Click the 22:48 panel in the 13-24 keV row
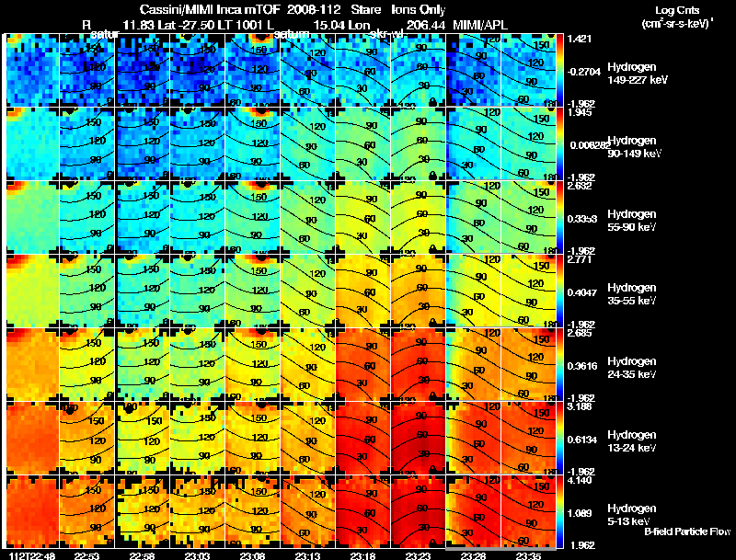 (x=32, y=439)
